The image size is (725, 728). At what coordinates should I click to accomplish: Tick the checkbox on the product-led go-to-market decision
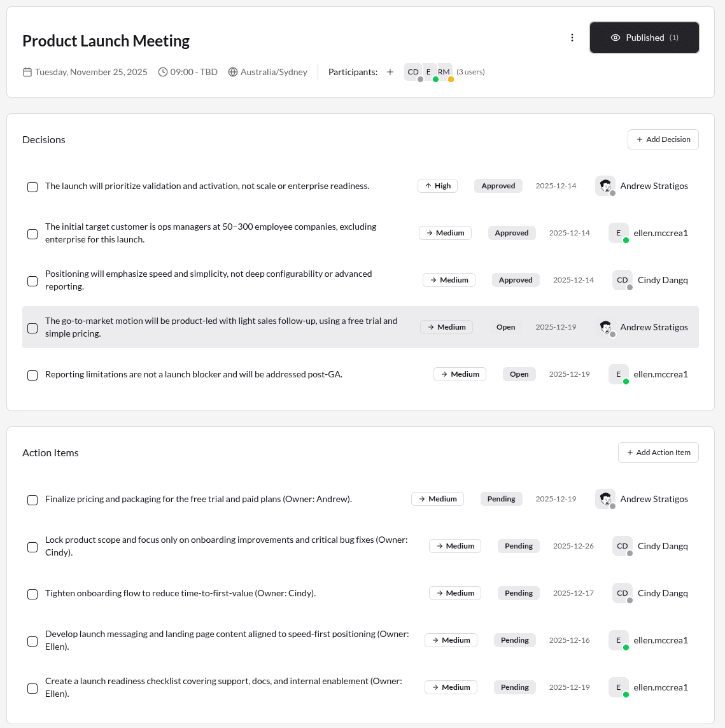click(32, 328)
